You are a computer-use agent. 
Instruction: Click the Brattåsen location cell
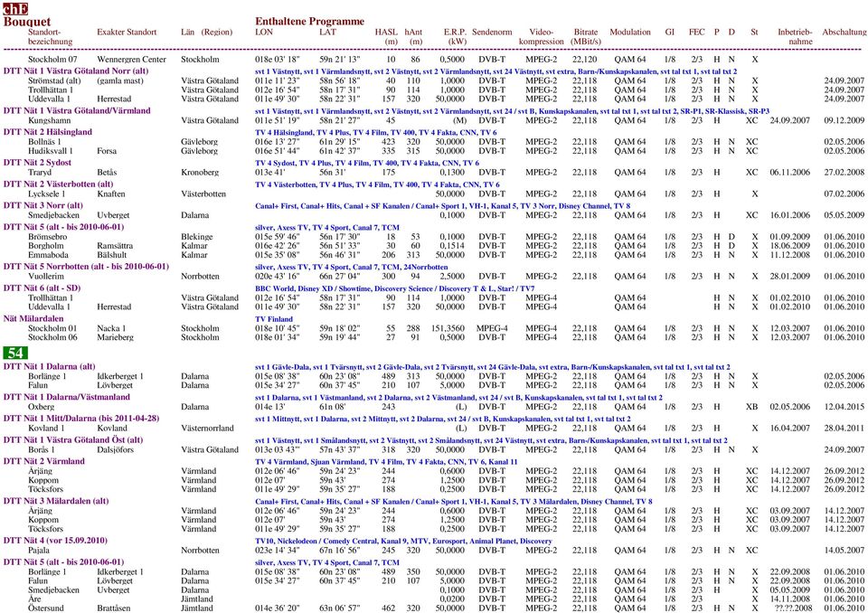coord(114,608)
